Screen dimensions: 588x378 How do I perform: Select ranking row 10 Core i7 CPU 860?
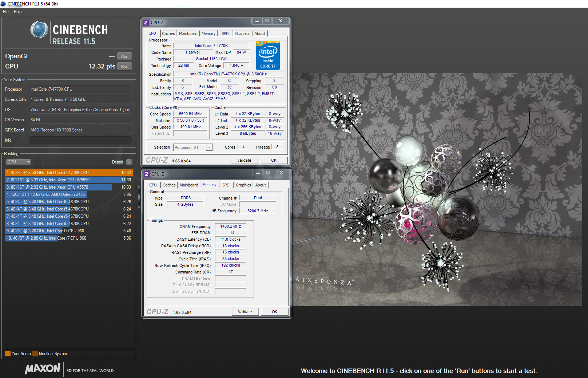[x=69, y=238]
